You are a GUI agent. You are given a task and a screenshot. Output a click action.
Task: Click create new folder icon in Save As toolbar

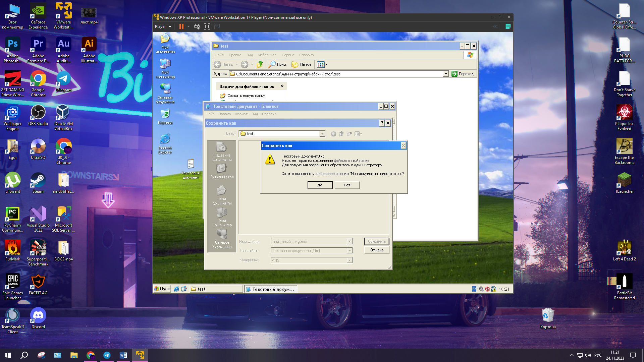click(x=349, y=134)
